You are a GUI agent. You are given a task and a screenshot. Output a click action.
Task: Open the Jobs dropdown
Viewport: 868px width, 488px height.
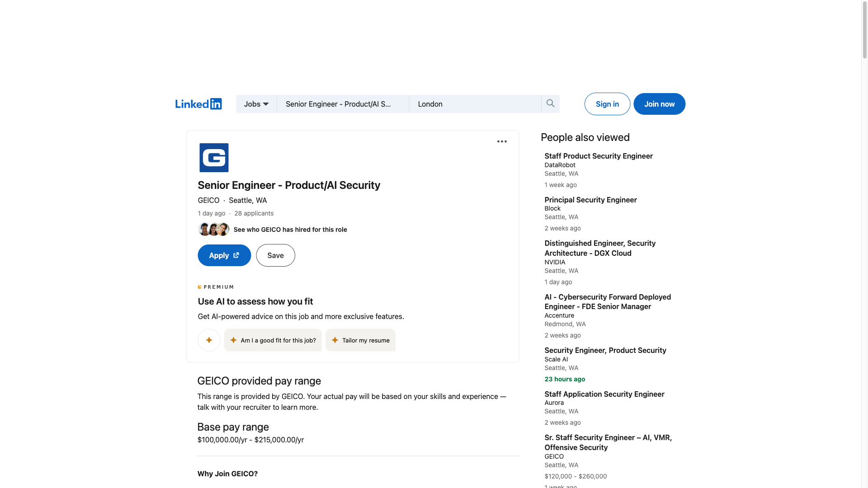coord(256,104)
